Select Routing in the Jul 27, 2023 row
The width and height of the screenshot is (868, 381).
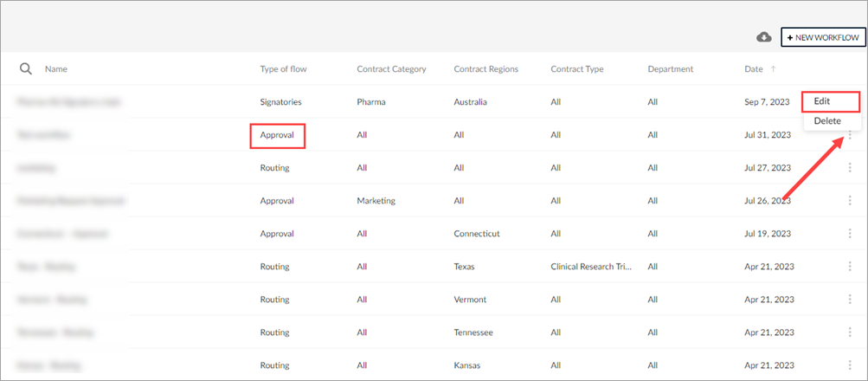click(274, 168)
